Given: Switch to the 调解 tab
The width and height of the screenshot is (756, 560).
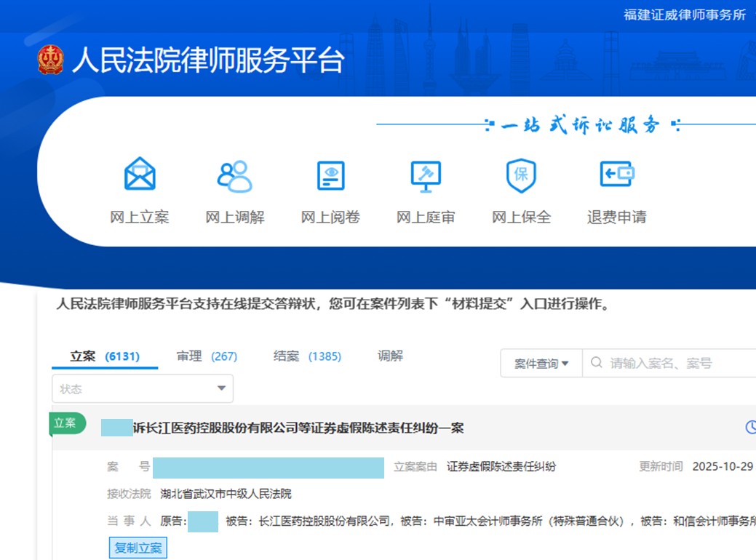Looking at the screenshot, I should click(390, 356).
